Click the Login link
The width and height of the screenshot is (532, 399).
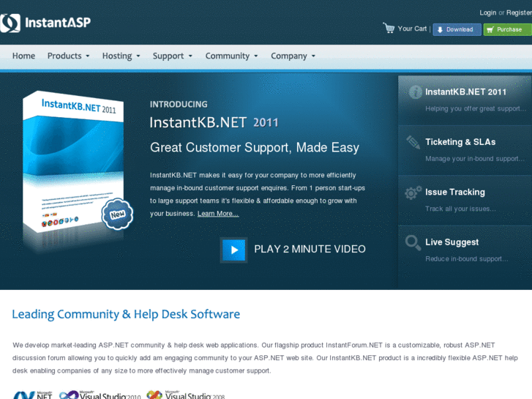coord(488,13)
